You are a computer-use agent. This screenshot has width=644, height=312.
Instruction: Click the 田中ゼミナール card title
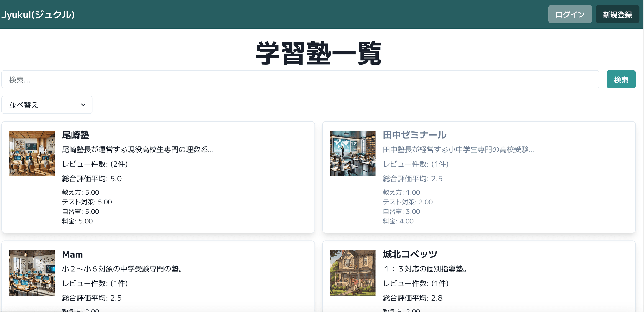[414, 135]
